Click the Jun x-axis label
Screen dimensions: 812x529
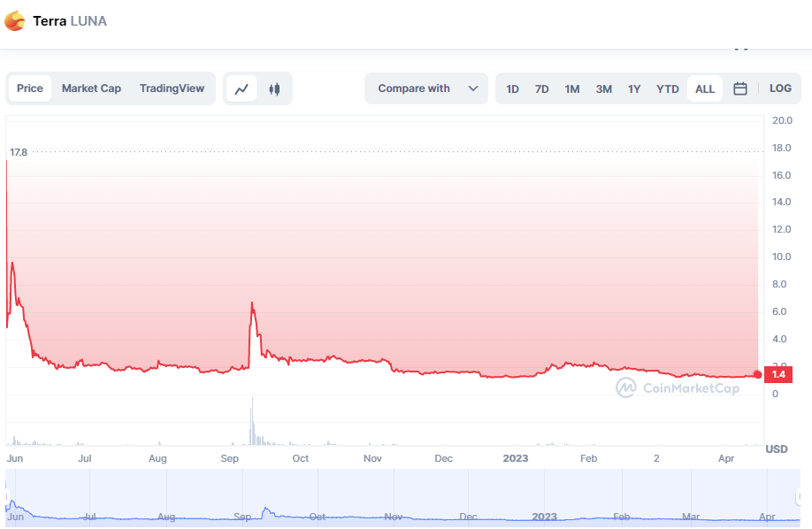click(x=15, y=458)
